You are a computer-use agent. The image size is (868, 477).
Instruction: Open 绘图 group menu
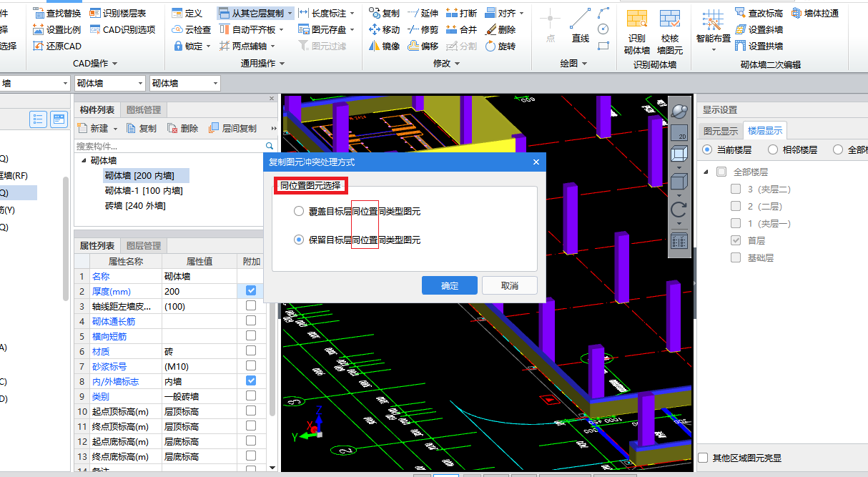[x=573, y=64]
